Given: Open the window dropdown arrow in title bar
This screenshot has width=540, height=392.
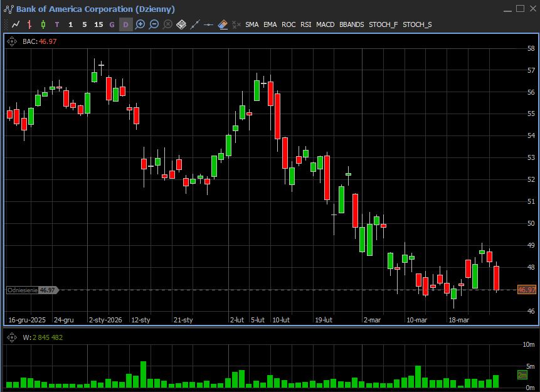Looking at the screenshot, I should 507,9.
